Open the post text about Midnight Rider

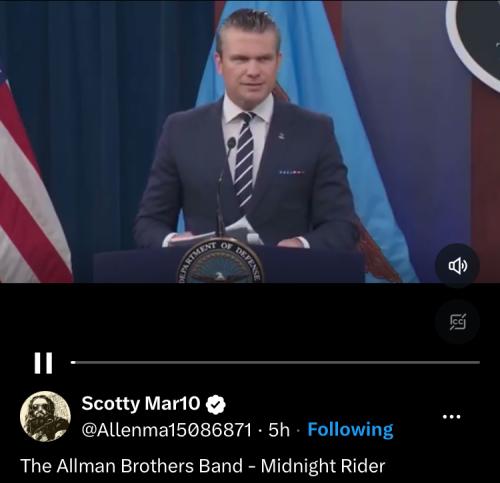(203, 466)
